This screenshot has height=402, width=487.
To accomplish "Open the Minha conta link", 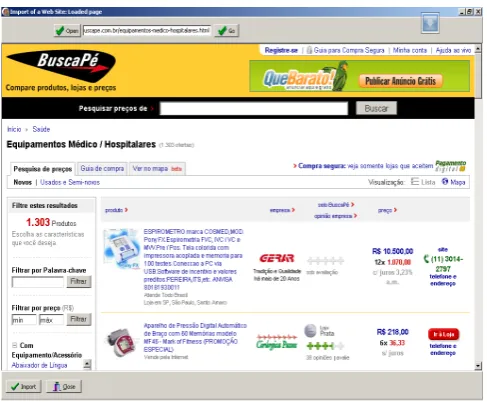I will point(410,50).
